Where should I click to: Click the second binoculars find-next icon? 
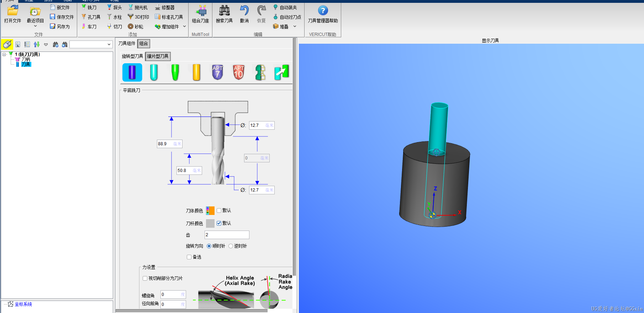click(64, 44)
